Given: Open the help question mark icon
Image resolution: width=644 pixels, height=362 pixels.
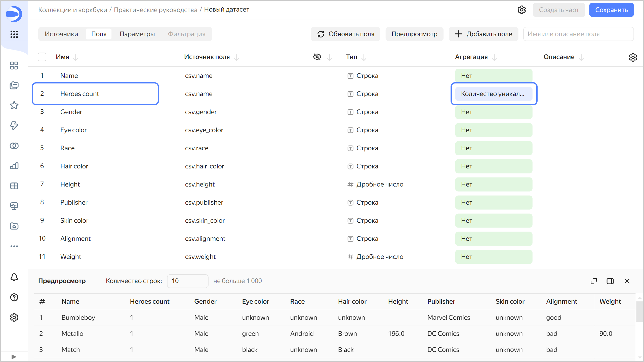Looking at the screenshot, I should coord(14,297).
